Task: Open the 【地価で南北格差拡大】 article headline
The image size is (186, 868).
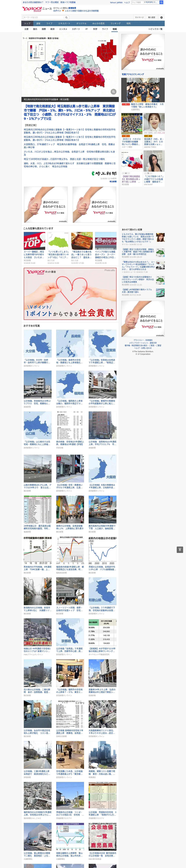Action: click(70, 112)
